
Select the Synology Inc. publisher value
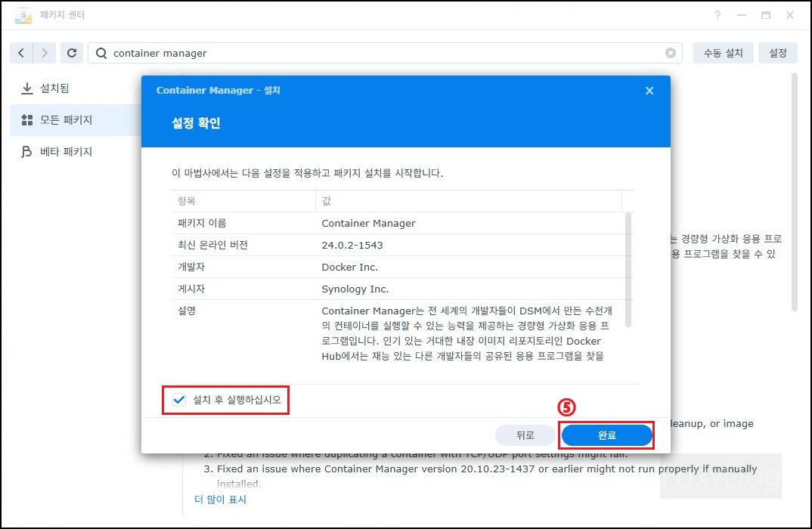click(x=355, y=289)
